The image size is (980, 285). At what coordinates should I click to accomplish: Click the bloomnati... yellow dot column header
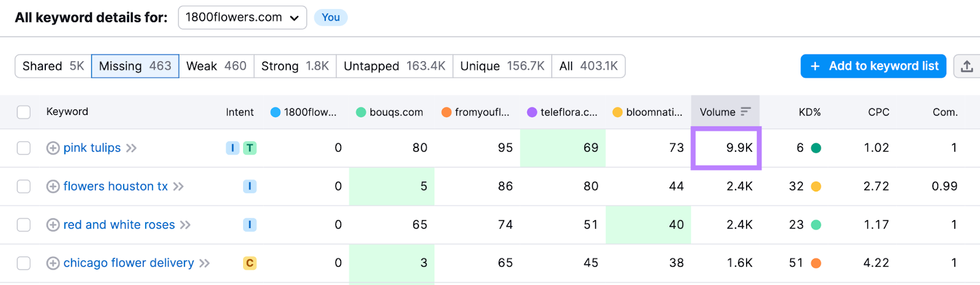tap(647, 112)
